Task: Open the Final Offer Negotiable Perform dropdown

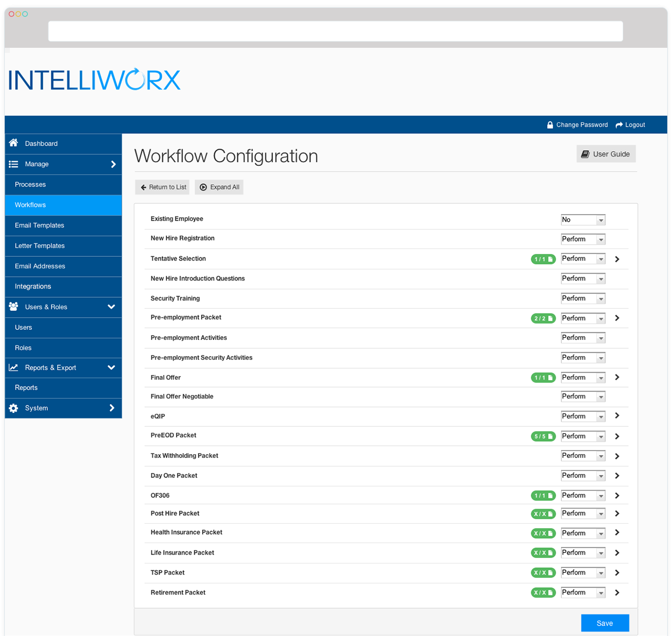Action: coord(583,397)
